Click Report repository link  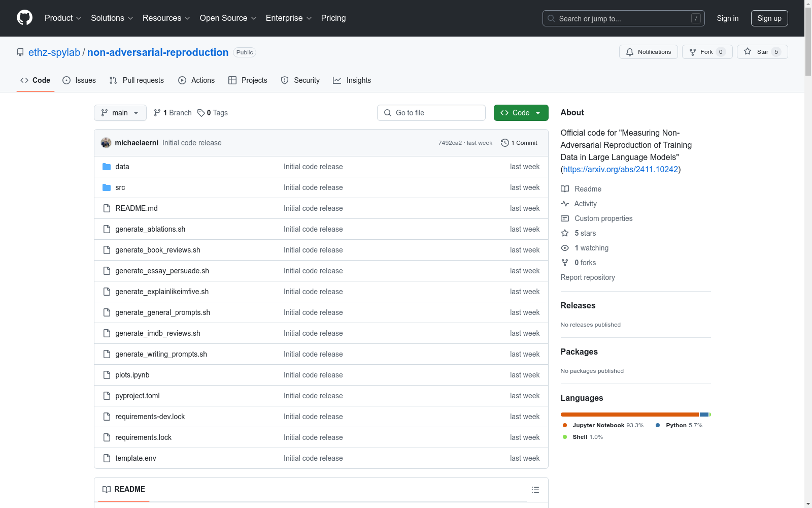pyautogui.click(x=588, y=277)
